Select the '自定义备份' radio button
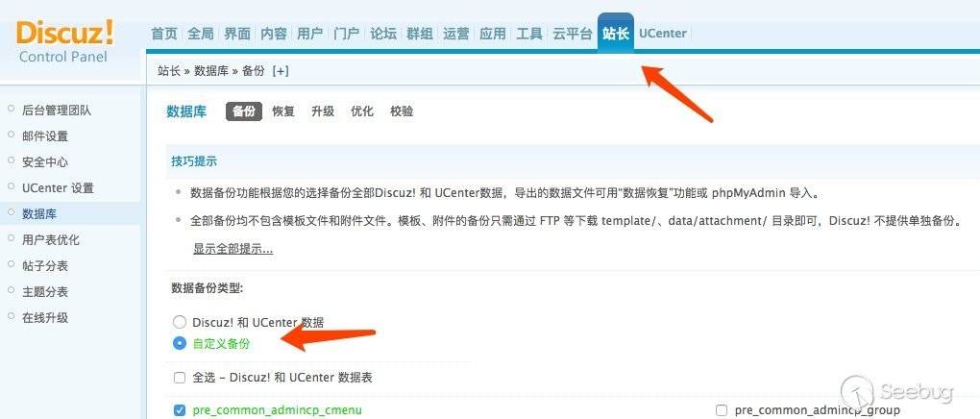This screenshot has height=419, width=980. coord(180,343)
